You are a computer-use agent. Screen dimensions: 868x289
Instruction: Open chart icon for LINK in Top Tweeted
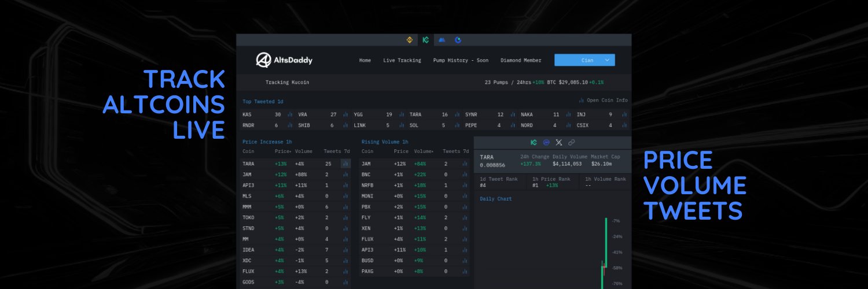pyautogui.click(x=401, y=125)
